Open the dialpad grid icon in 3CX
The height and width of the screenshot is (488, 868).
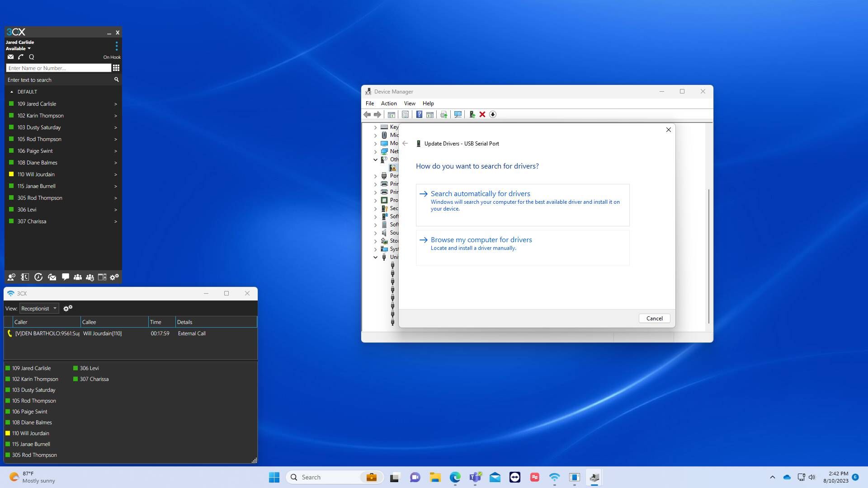116,68
